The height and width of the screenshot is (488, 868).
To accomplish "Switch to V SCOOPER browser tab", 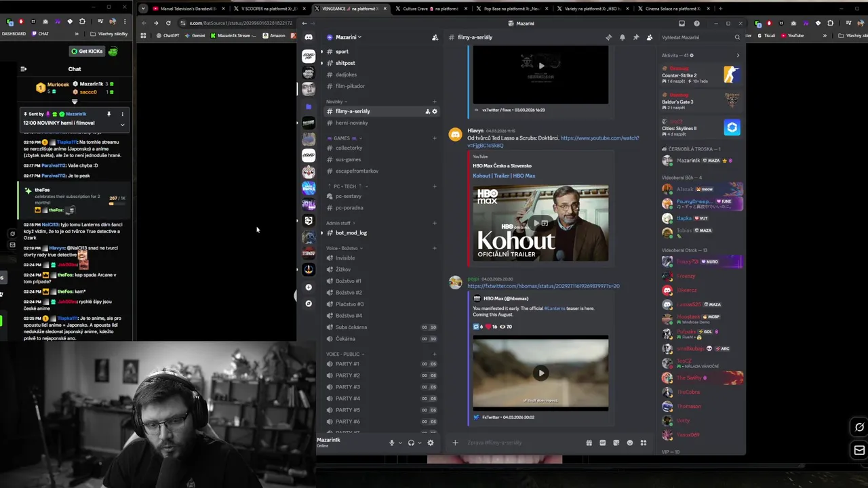I will click(269, 9).
